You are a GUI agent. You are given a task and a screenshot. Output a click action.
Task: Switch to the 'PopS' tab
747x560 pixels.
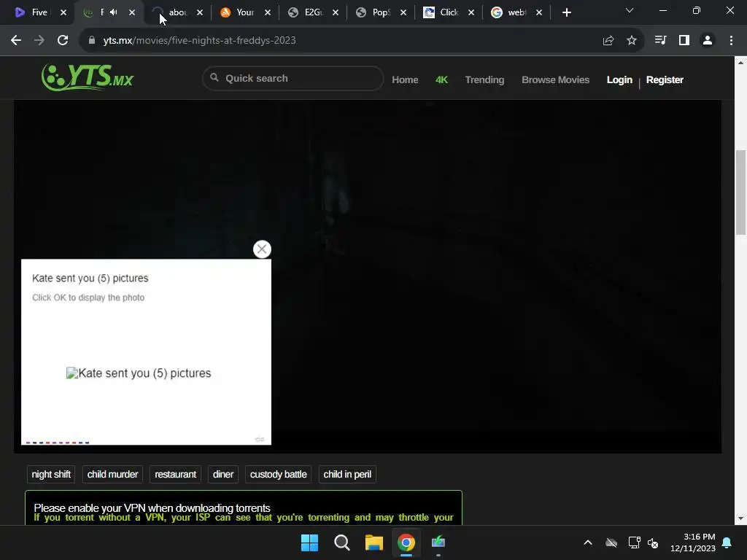tap(380, 13)
